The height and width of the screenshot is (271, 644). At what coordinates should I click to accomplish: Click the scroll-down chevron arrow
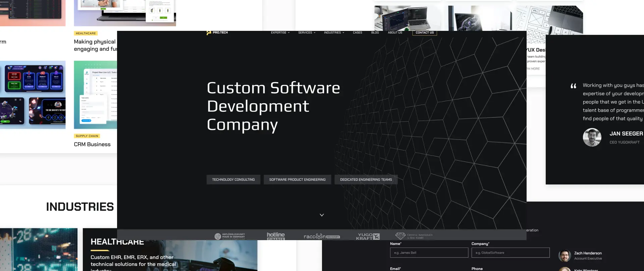322,215
